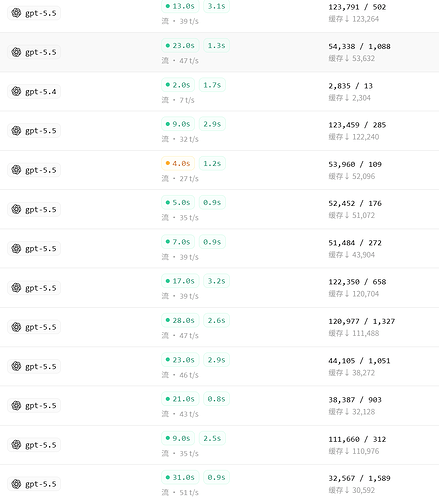Click the 28.0s response time badge
This screenshot has width=439, height=500.
click(180, 320)
